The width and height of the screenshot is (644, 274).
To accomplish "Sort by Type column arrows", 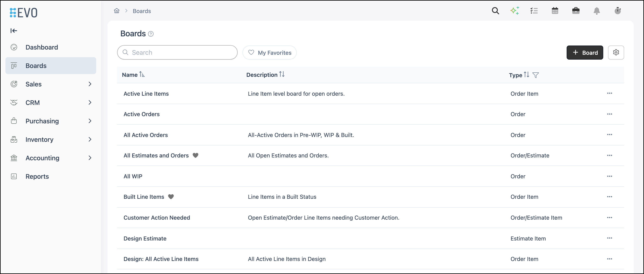I will (x=526, y=75).
